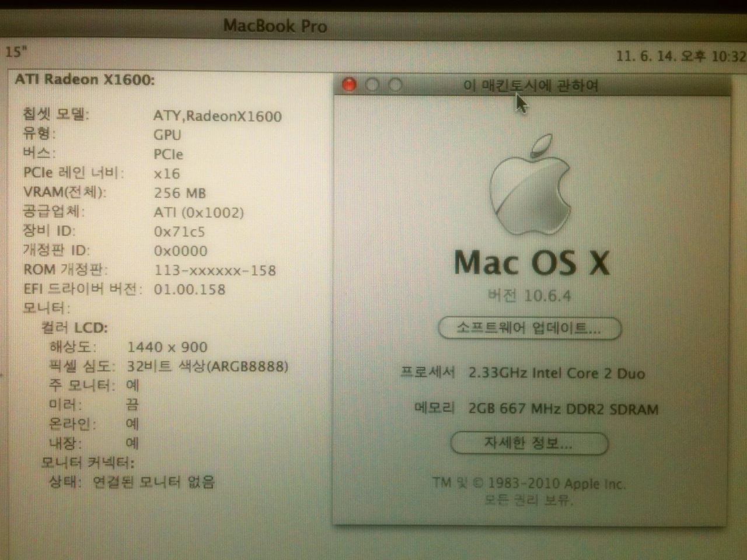Click the MacBook Pro window title

(x=275, y=26)
